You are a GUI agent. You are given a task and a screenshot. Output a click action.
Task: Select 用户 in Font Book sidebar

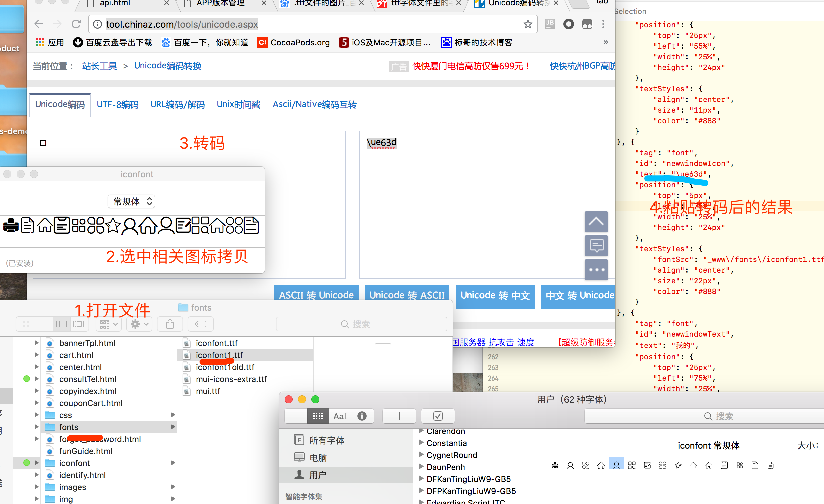pyautogui.click(x=346, y=475)
